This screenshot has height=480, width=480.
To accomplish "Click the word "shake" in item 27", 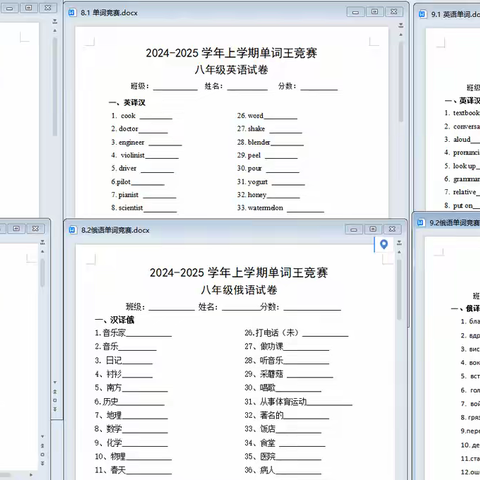I will pyautogui.click(x=256, y=129).
